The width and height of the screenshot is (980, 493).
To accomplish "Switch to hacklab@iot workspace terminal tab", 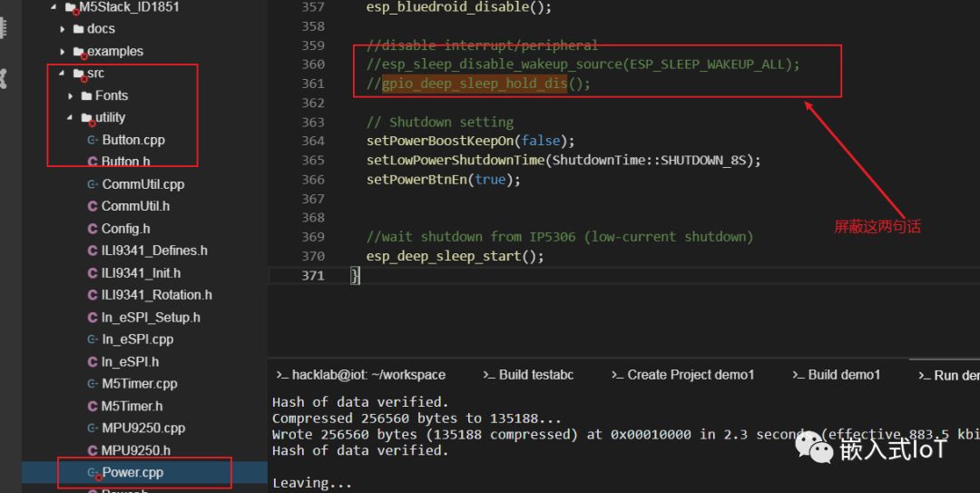I will pyautogui.click(x=367, y=375).
